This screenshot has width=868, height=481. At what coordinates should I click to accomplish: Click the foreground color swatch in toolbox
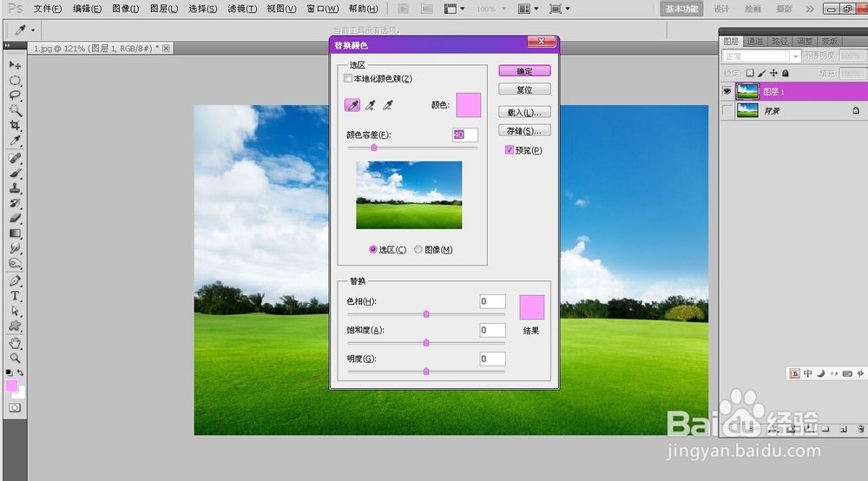[11, 385]
